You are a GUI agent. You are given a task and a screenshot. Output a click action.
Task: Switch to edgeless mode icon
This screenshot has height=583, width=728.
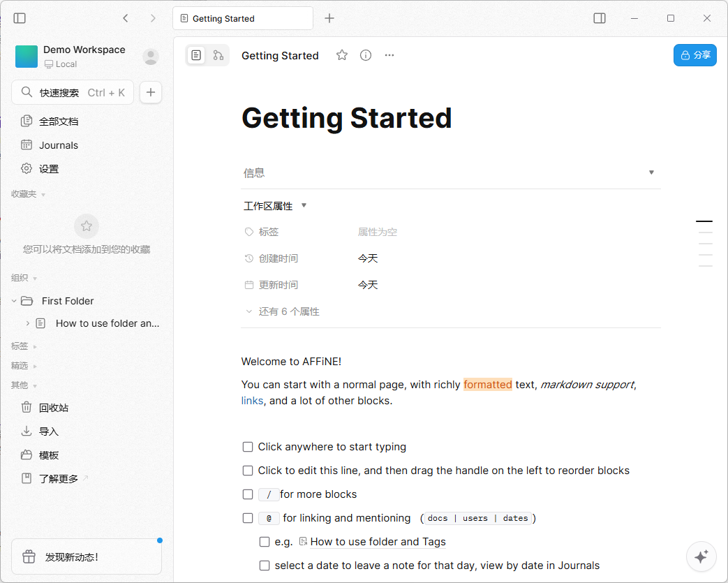pyautogui.click(x=218, y=55)
